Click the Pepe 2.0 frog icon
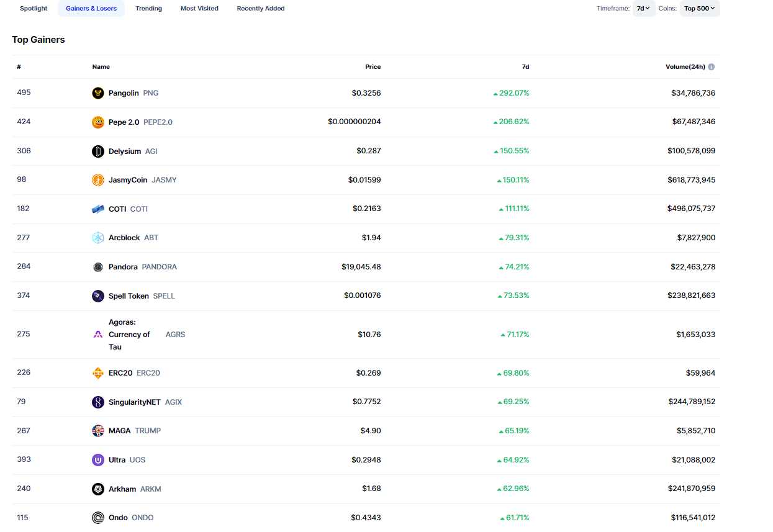 click(x=97, y=122)
